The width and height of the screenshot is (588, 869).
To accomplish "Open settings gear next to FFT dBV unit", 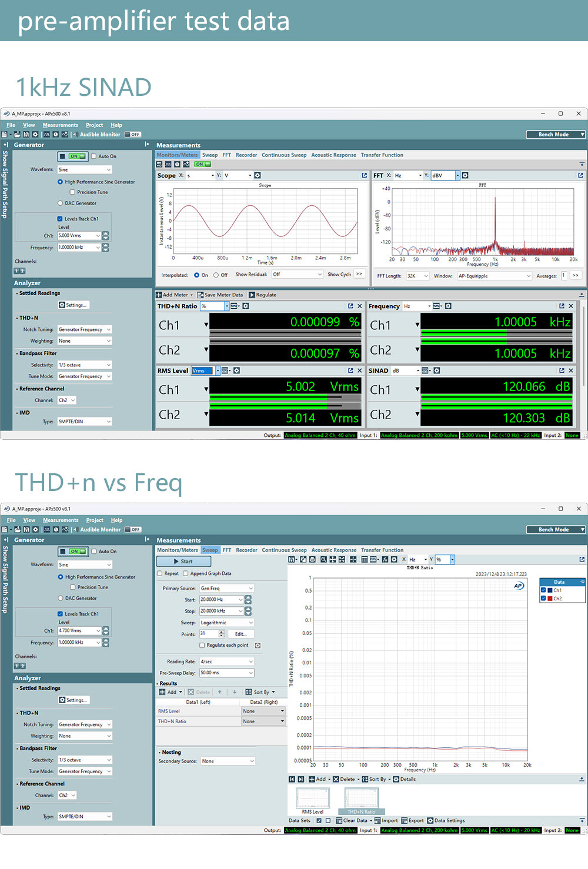I will [x=465, y=175].
